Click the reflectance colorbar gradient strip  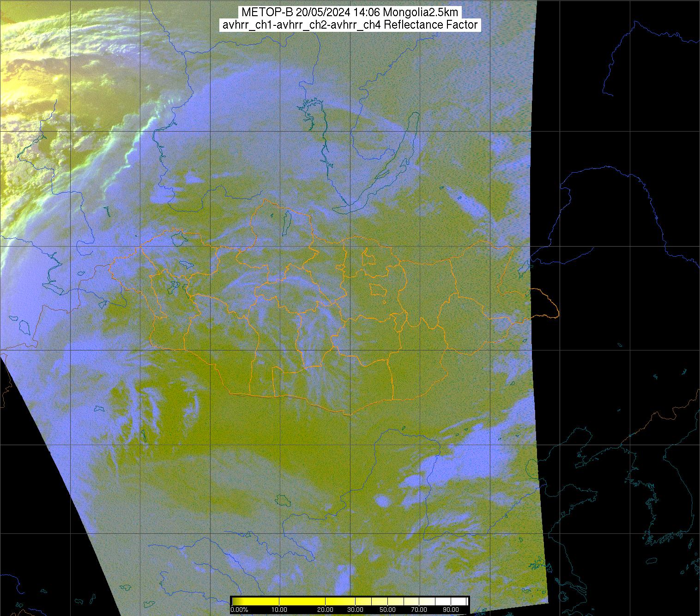(350, 601)
